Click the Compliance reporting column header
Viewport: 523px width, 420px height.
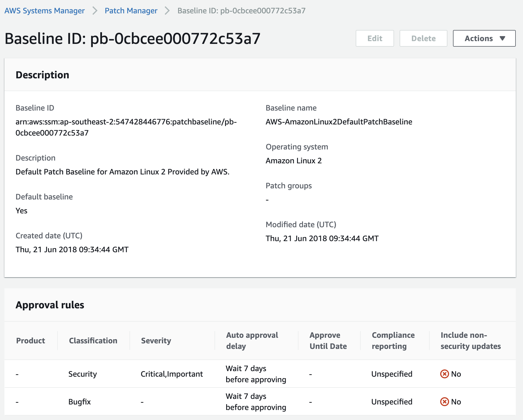click(393, 341)
